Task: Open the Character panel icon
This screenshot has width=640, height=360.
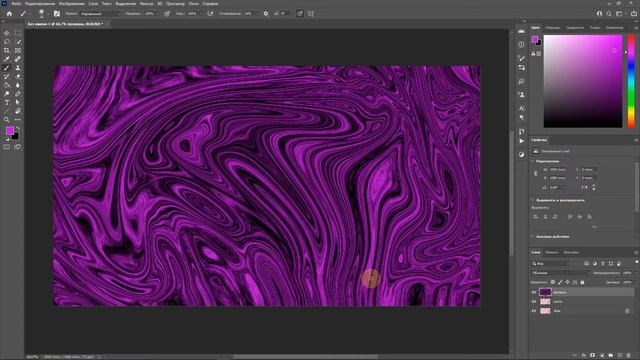Action: [x=522, y=108]
